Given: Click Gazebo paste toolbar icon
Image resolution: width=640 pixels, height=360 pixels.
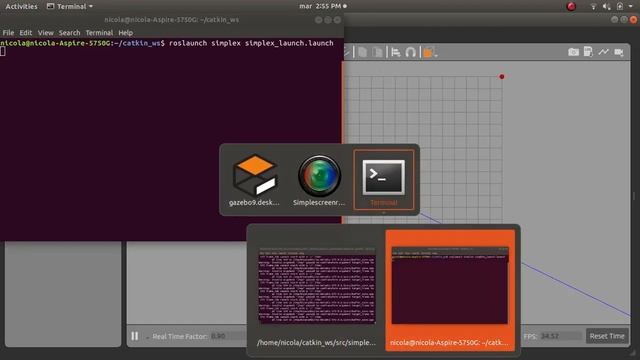Looking at the screenshot, I should 378,52.
